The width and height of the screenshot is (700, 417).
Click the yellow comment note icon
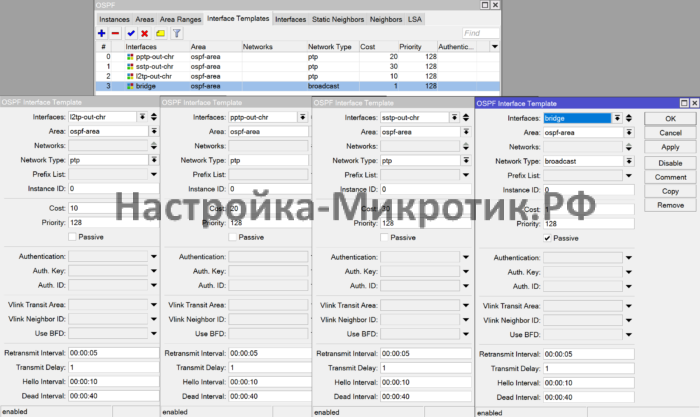tap(160, 33)
